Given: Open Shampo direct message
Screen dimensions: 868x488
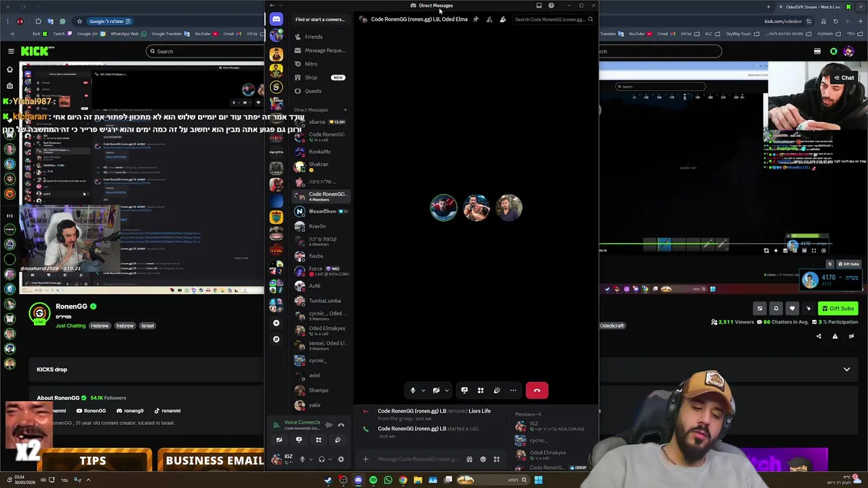Looking at the screenshot, I should point(320,390).
